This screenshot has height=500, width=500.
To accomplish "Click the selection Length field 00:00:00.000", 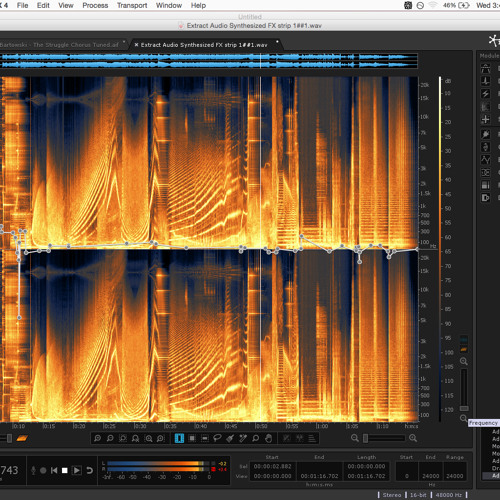I will [366, 466].
